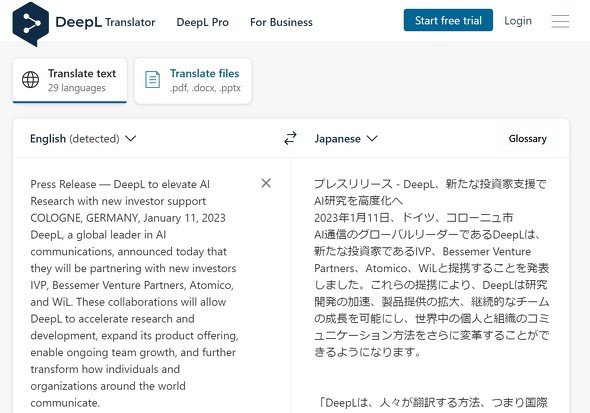The image size is (590, 413).
Task: Clear source text with the X icon
Action: pos(266,183)
